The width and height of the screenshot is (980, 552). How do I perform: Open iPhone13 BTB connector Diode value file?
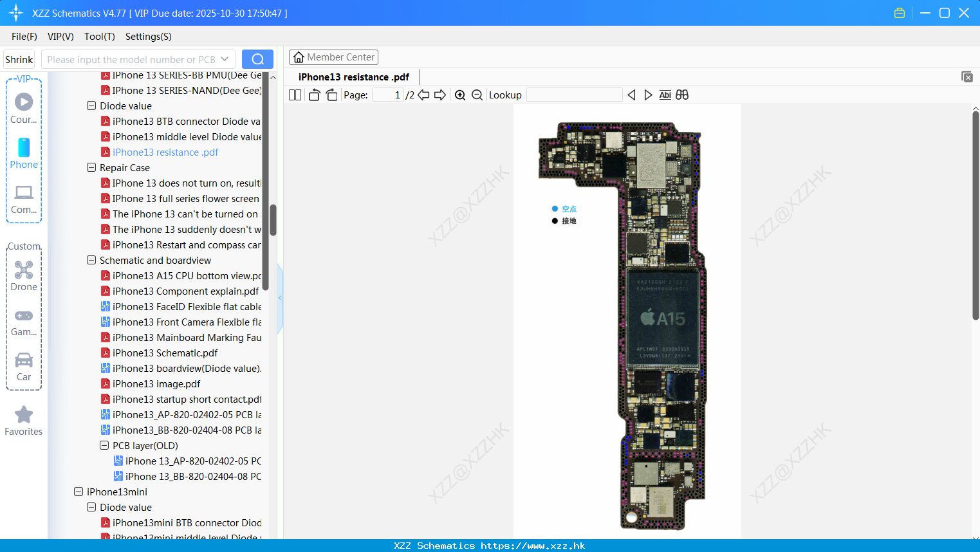[186, 121]
